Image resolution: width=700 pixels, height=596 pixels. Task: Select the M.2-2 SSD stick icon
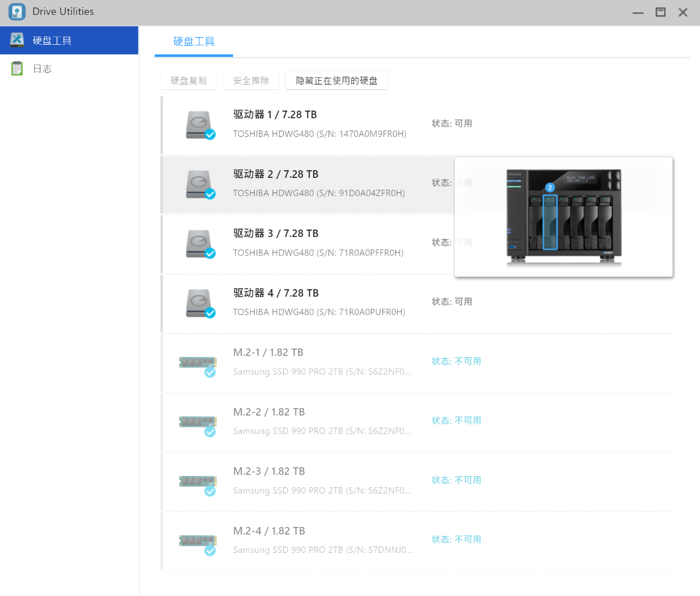pos(198,423)
